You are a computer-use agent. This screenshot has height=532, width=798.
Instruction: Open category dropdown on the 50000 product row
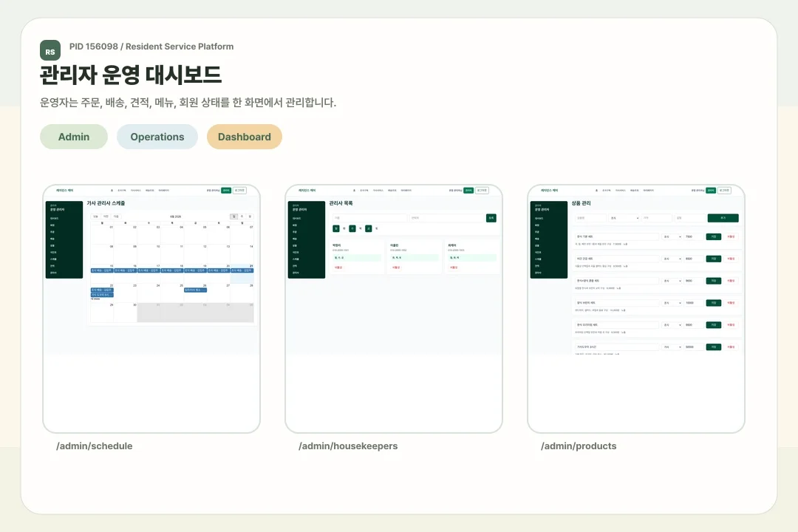point(672,347)
